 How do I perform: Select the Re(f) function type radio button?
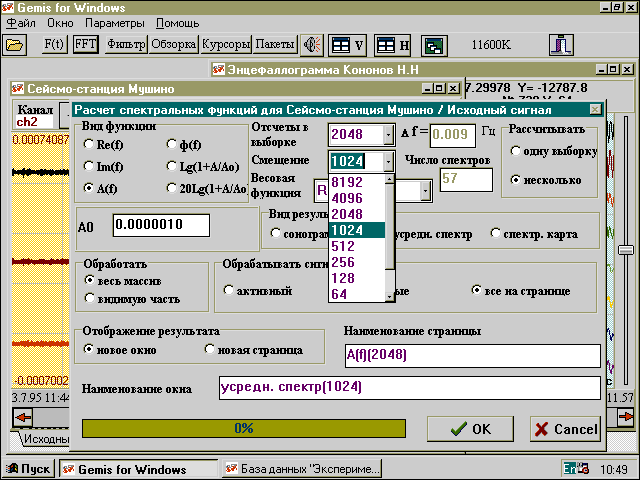tap(89, 146)
